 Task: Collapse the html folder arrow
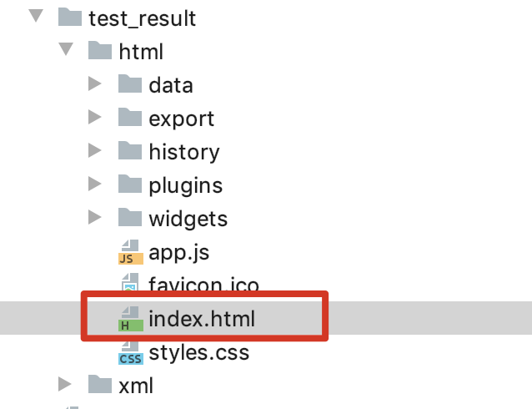pos(66,51)
